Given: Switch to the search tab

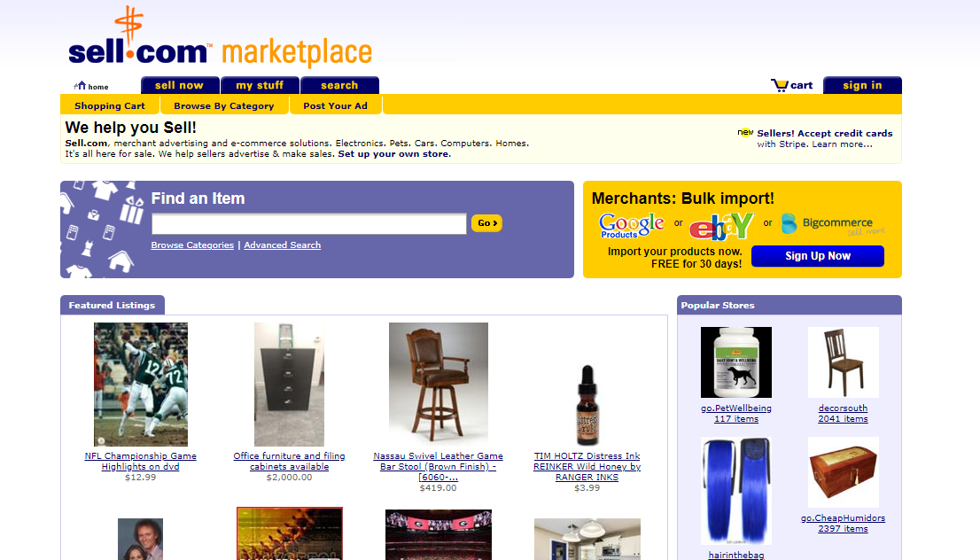Looking at the screenshot, I should (x=339, y=85).
